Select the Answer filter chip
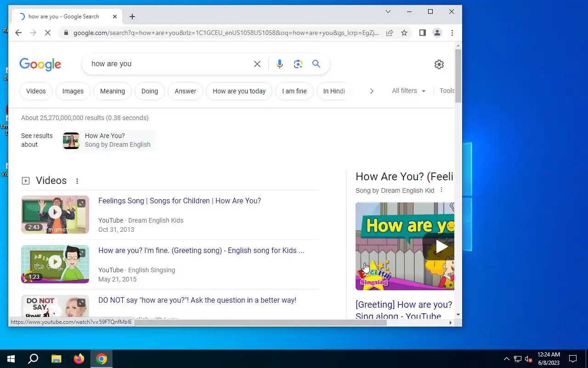This screenshot has height=368, width=588. (186, 91)
